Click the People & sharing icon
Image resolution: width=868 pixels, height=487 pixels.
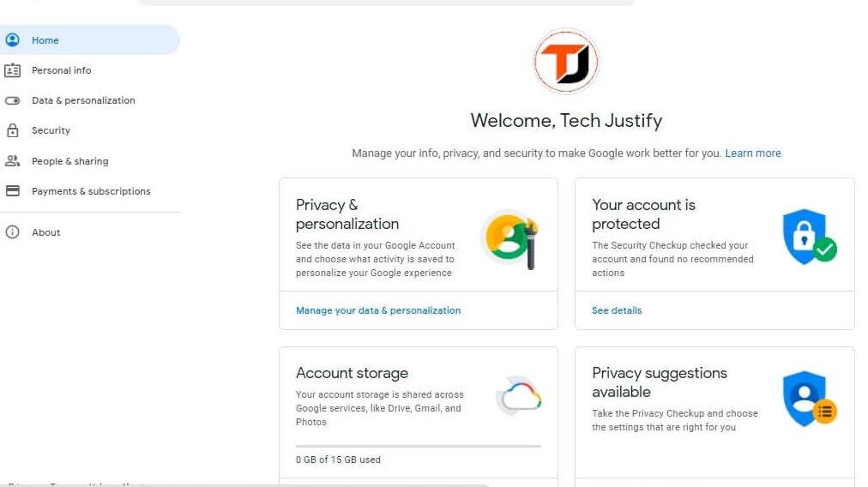12,161
